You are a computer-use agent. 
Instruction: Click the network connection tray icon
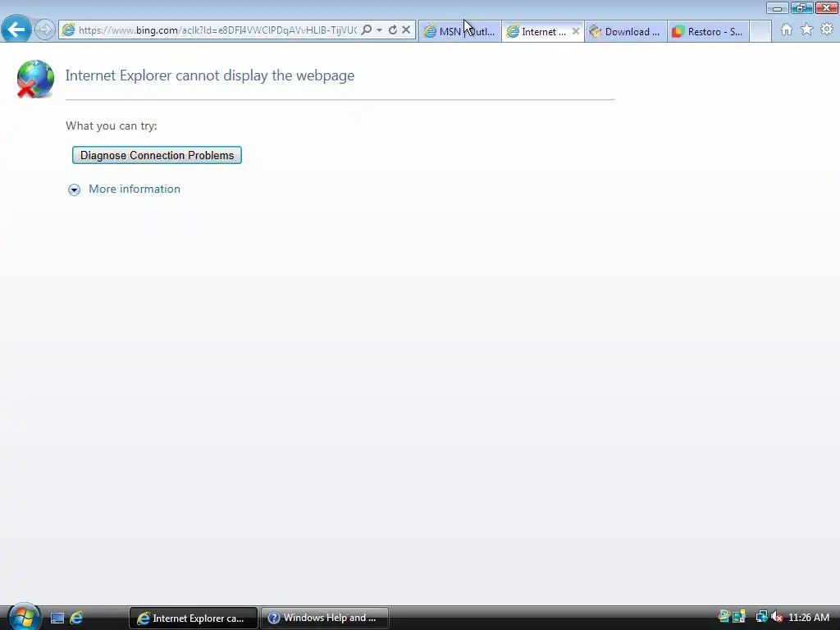point(761,618)
